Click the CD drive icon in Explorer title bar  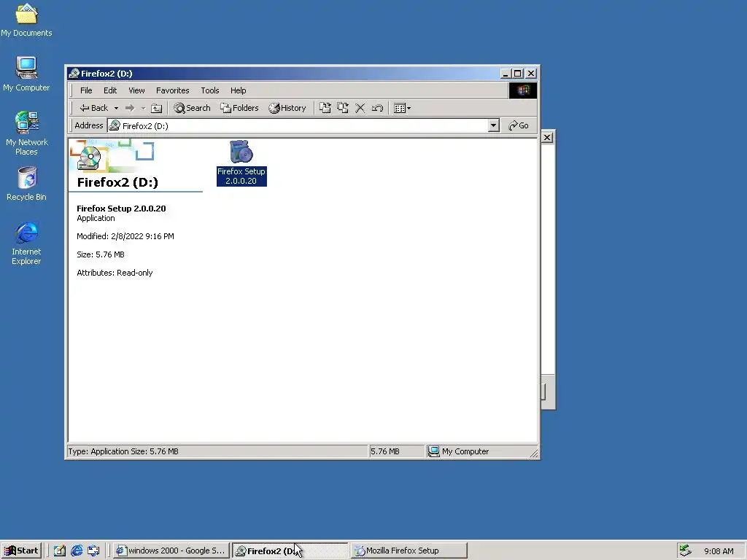pyautogui.click(x=74, y=74)
